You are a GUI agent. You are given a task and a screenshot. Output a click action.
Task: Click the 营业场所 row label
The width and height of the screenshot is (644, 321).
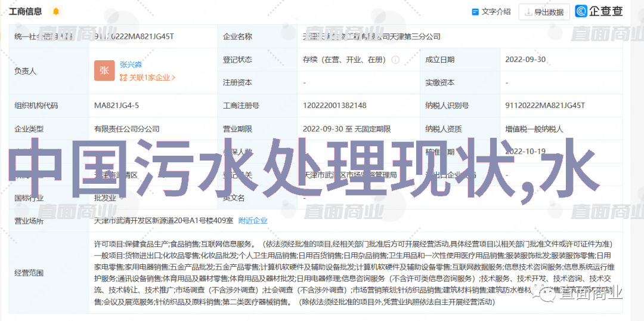tap(29, 221)
